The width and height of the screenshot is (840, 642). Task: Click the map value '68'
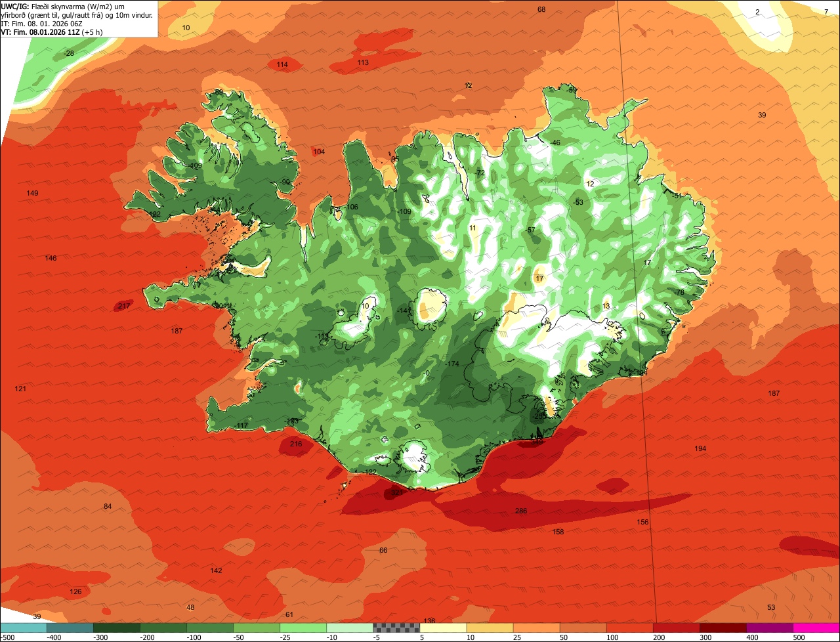click(x=541, y=9)
